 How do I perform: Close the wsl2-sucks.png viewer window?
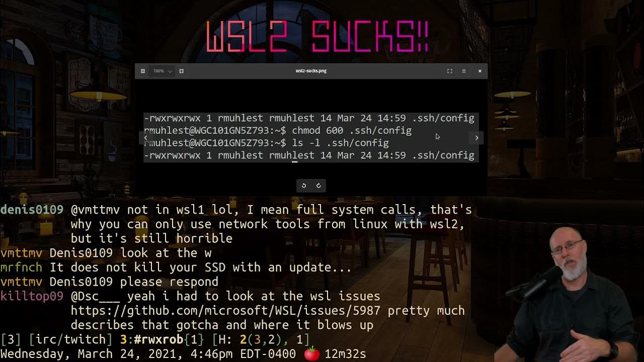480,71
